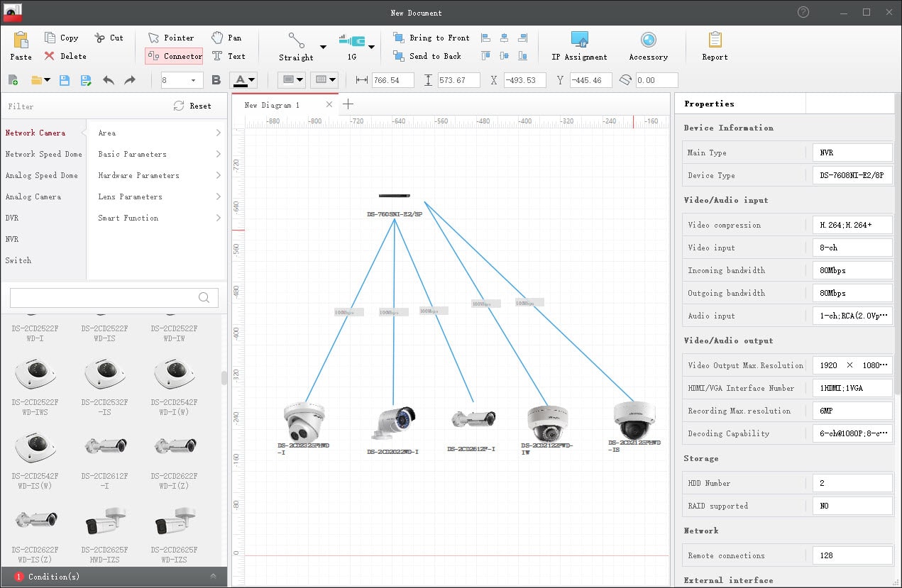Select the Analog Camera category
This screenshot has width=902, height=588.
point(33,196)
